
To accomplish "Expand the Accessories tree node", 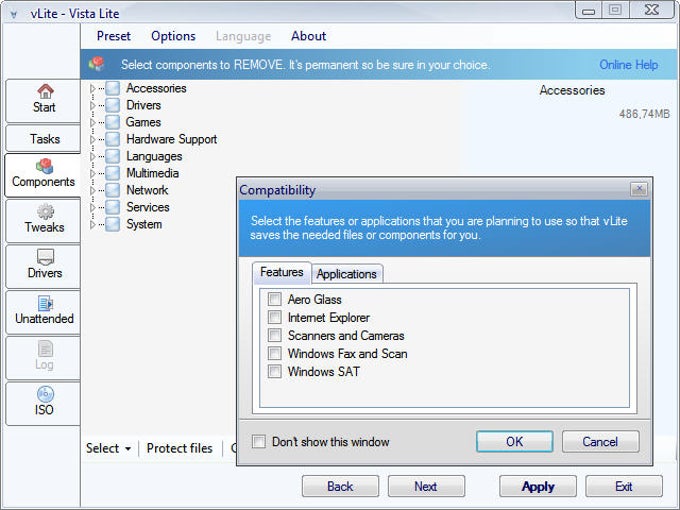I will pyautogui.click(x=92, y=88).
